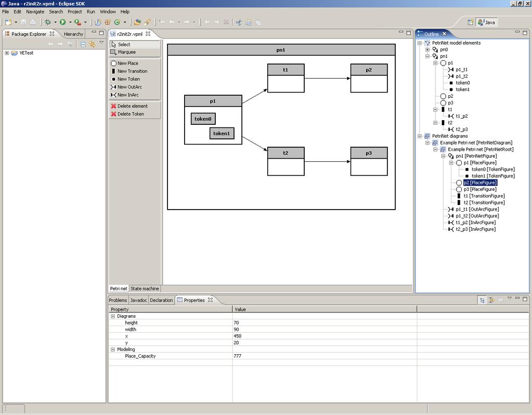Switch to State machine palette tab
The width and height of the screenshot is (532, 415).
[x=145, y=289]
